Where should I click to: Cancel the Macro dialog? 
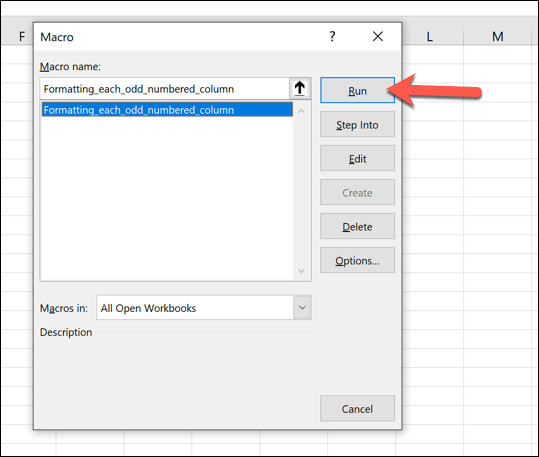357,409
